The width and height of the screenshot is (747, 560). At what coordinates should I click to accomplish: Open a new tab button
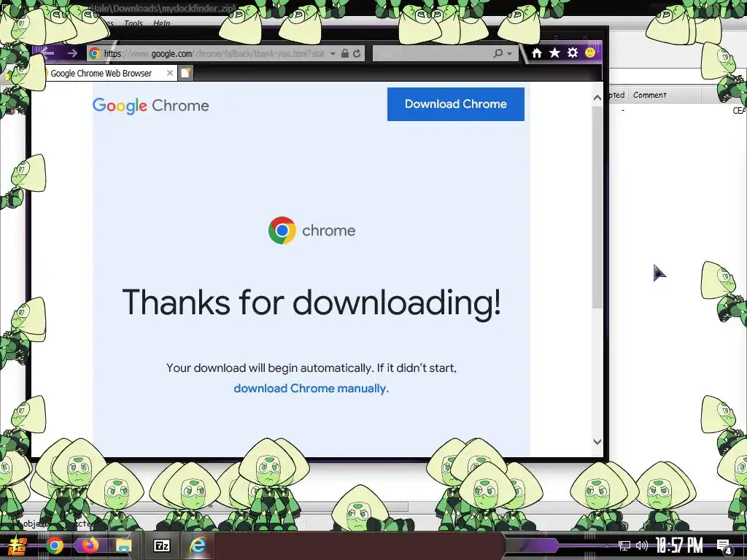click(x=186, y=73)
